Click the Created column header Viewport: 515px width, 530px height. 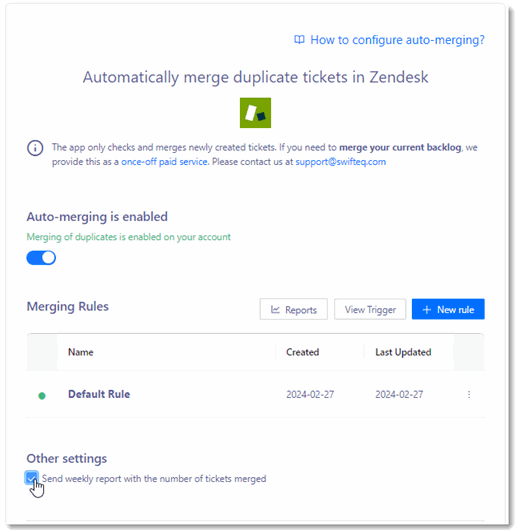coord(302,352)
